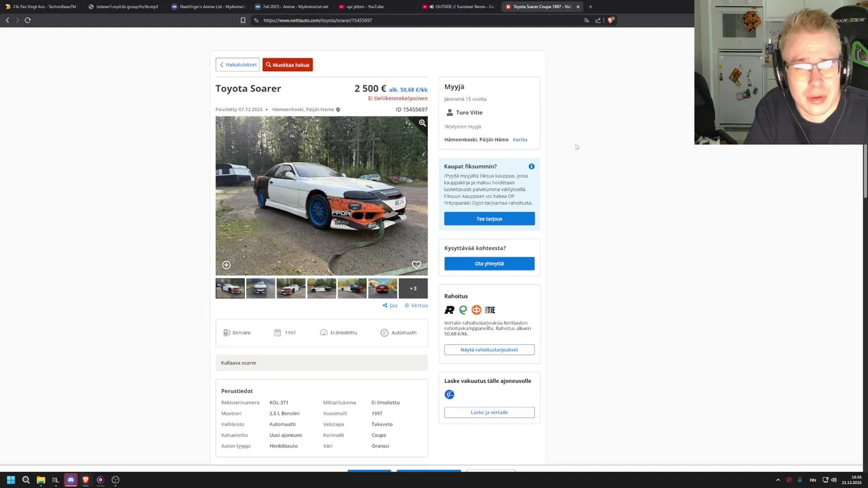Viewport: 868px width, 488px height.
Task: Open File Explorer from the taskbar
Action: pos(41,480)
